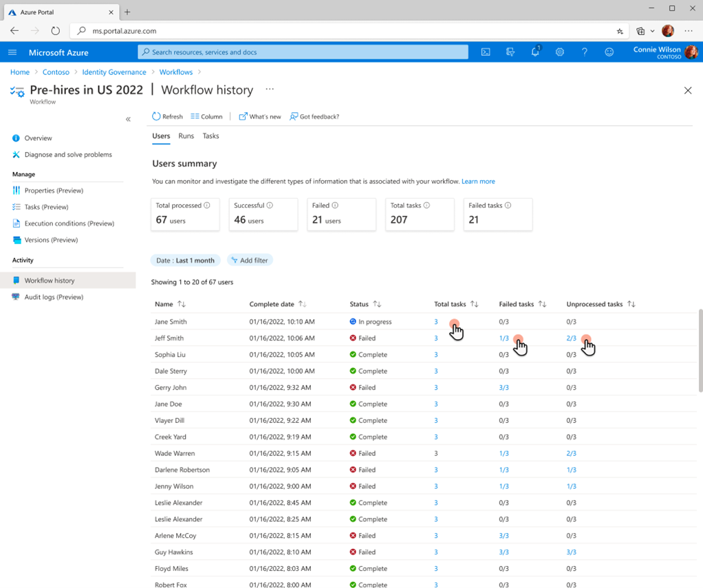Click the info icon next to Total processed
This screenshot has height=588, width=703.
click(207, 205)
